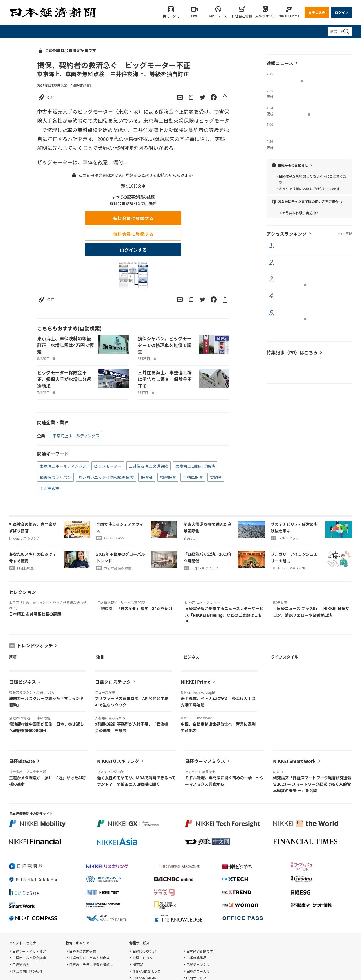
Task: Expand アクセスランキング chevron
Action: 310,234
